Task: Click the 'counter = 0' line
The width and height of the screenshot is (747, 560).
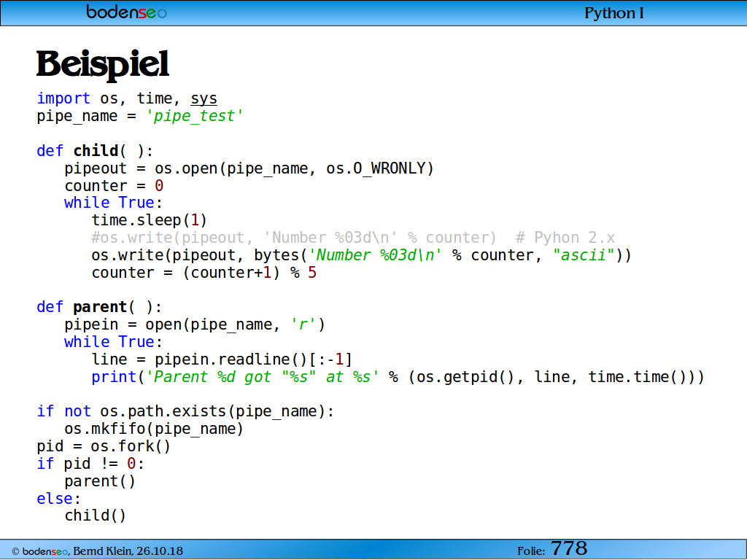Action: tap(114, 186)
